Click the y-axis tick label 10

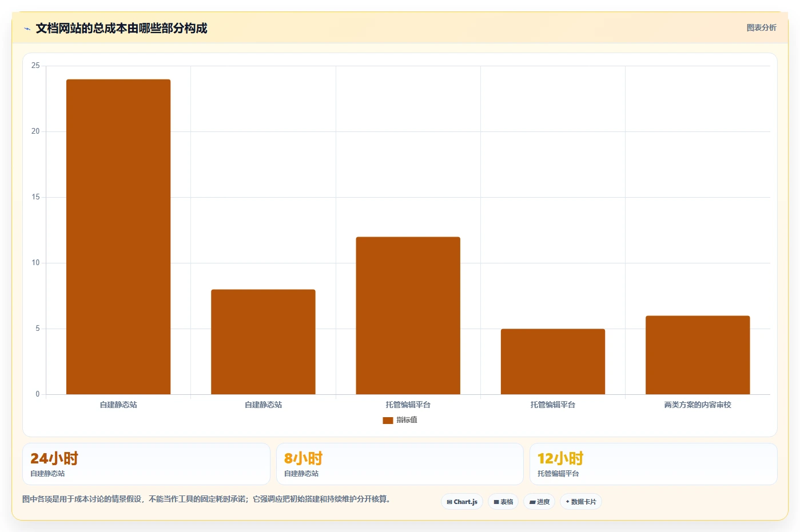tap(35, 263)
